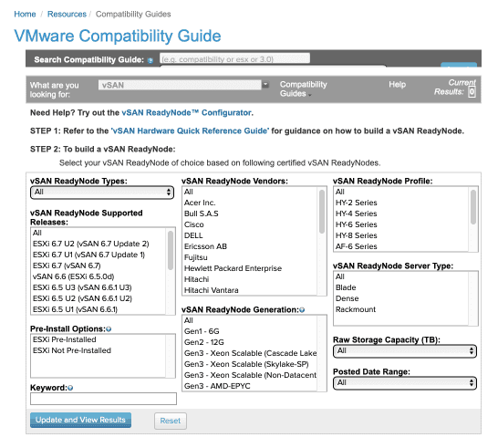498x448 pixels.
Task: Click in the Keyword input field
Action: click(103, 399)
